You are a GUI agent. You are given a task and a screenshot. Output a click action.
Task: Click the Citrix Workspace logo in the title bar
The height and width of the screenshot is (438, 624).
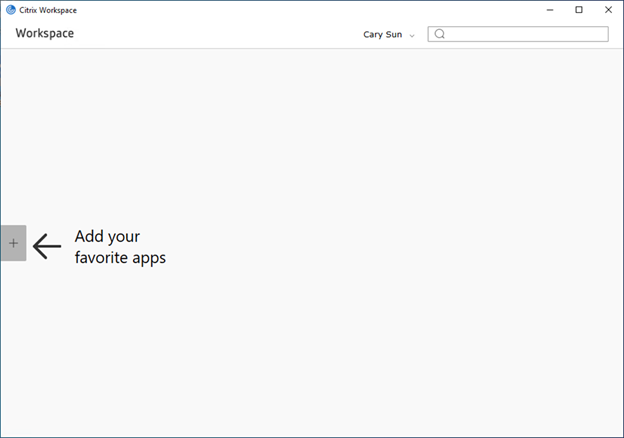click(11, 10)
